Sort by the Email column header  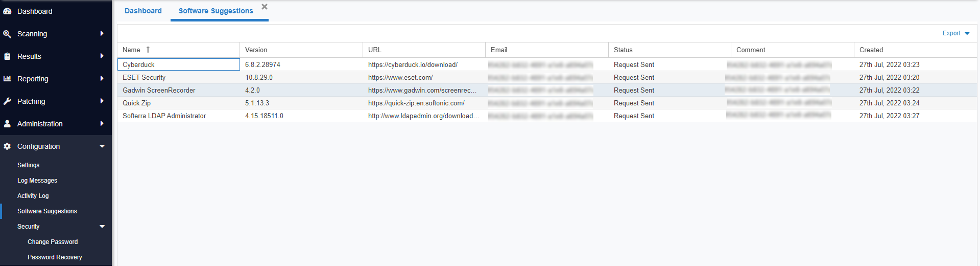click(499, 50)
